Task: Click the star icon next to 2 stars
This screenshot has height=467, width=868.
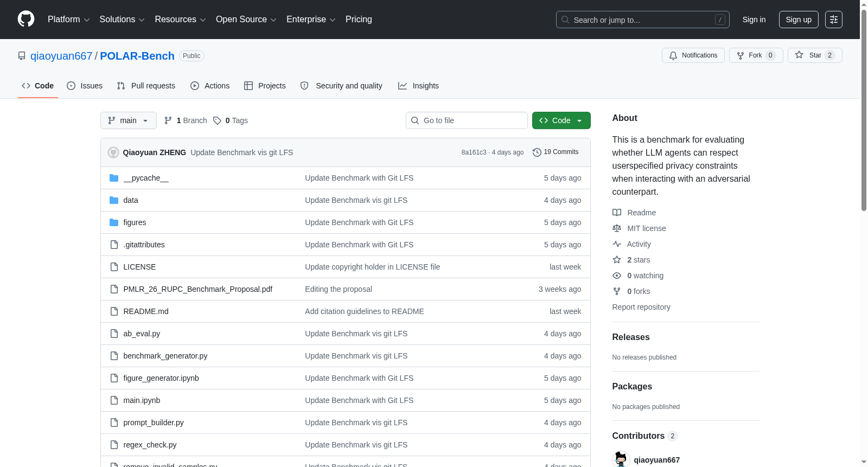Action: (617, 260)
